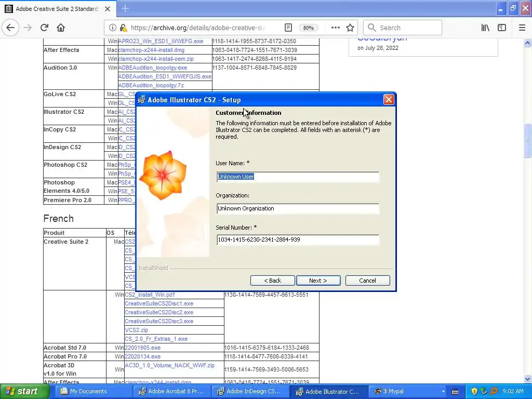The width and height of the screenshot is (532, 399).
Task: Cancel the Illustrator CS2 setup
Action: point(367,281)
